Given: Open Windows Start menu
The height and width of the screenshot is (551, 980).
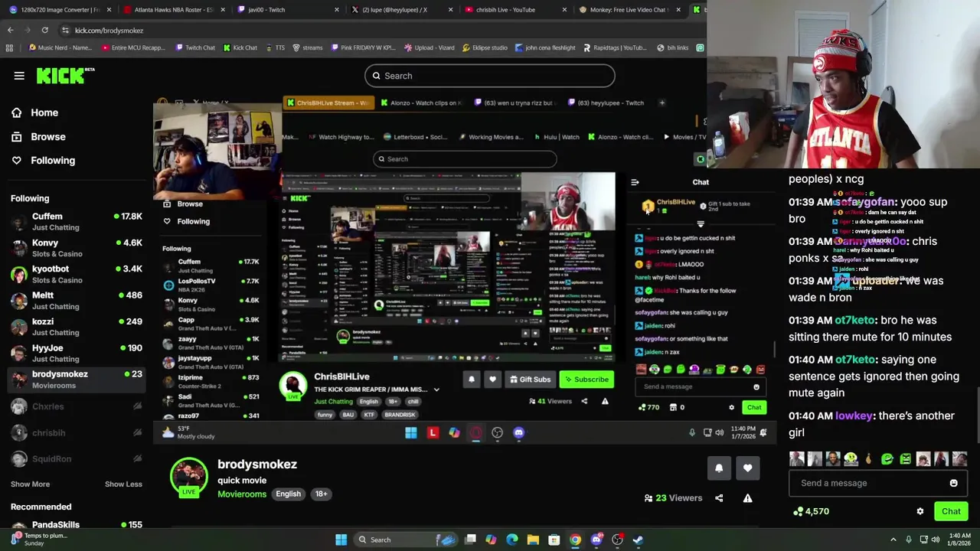Looking at the screenshot, I should (x=341, y=540).
